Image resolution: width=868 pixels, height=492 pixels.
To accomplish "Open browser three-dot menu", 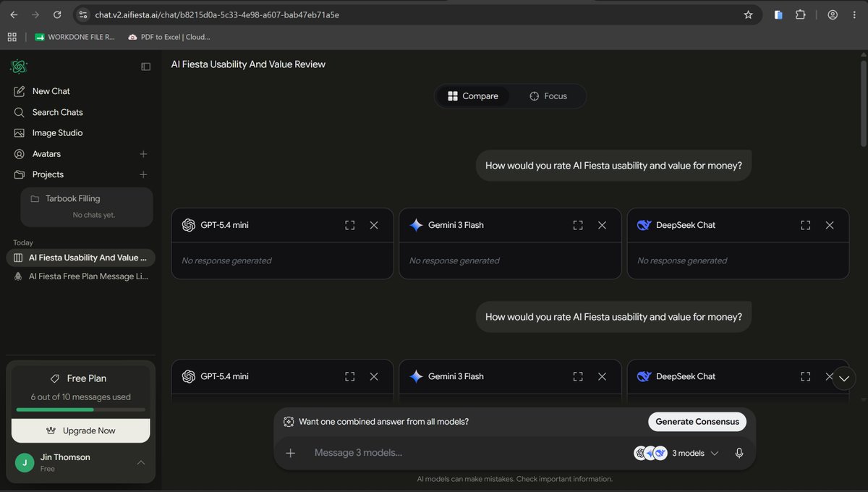I will pos(854,14).
